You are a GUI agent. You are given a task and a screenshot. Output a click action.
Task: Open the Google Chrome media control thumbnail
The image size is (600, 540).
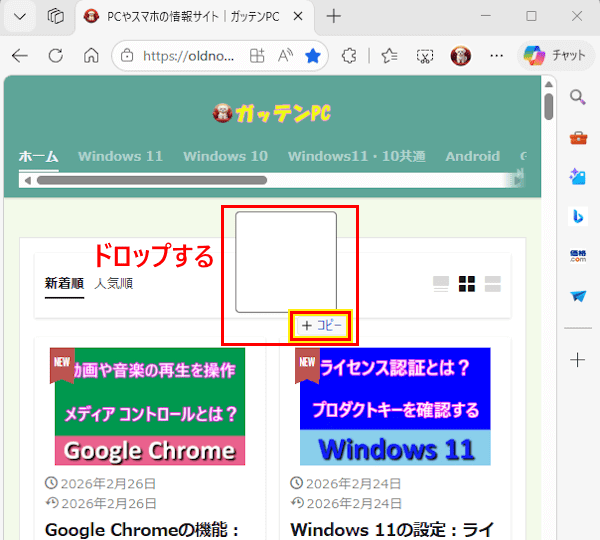coord(150,406)
